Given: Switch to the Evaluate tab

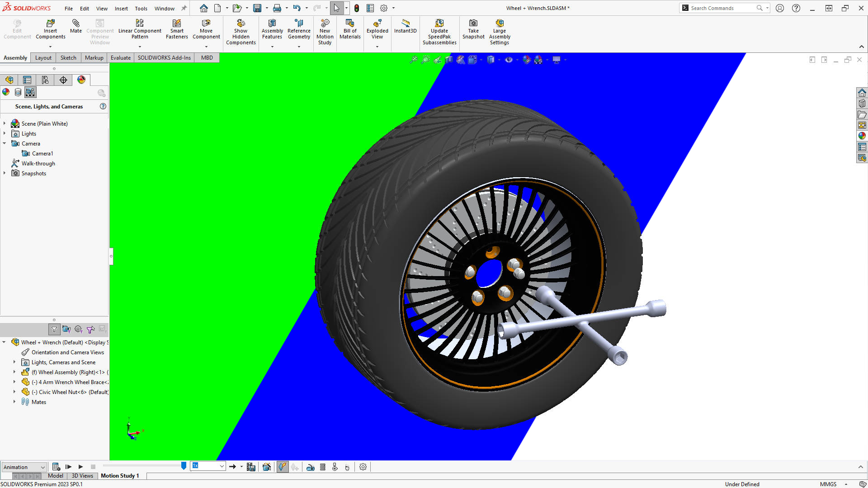Looking at the screenshot, I should click(120, 57).
